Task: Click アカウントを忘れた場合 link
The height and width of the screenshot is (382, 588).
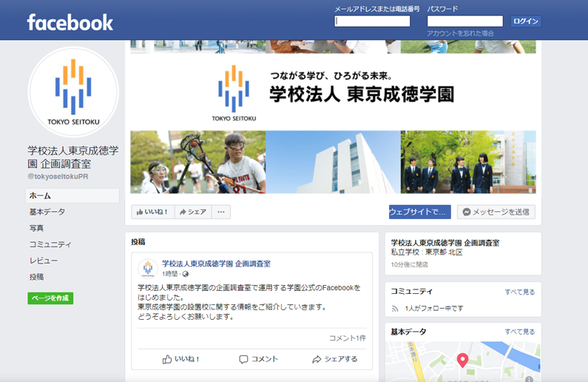Action: coord(460,33)
